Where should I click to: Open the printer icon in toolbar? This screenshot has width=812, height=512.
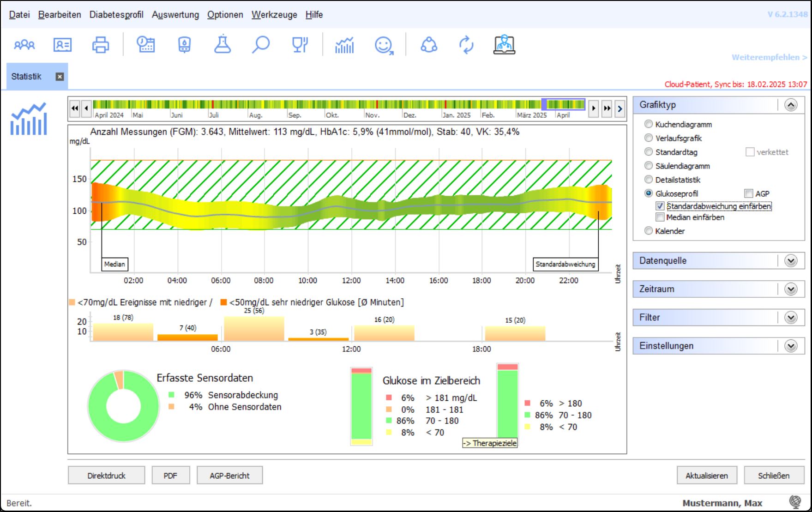(x=100, y=45)
